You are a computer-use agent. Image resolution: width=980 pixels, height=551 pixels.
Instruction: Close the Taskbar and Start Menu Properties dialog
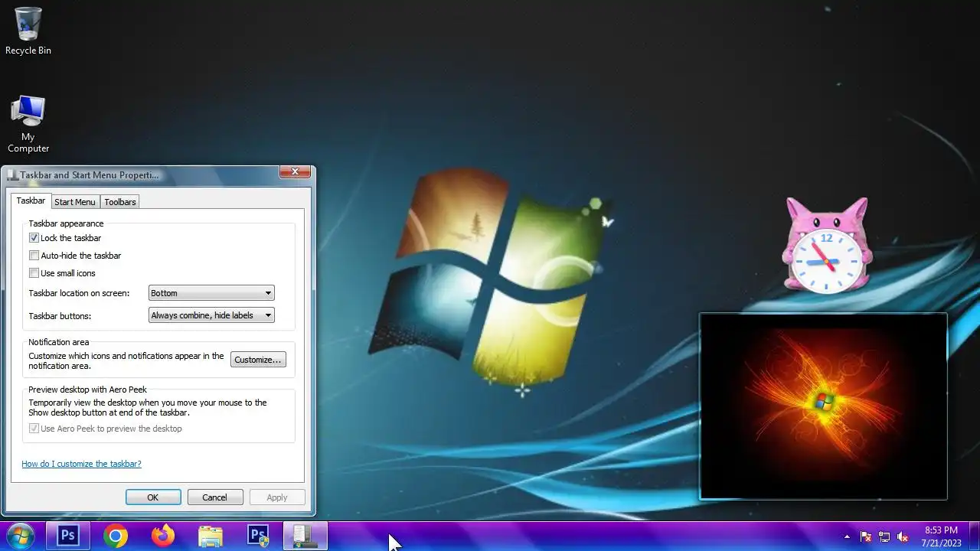pos(295,172)
